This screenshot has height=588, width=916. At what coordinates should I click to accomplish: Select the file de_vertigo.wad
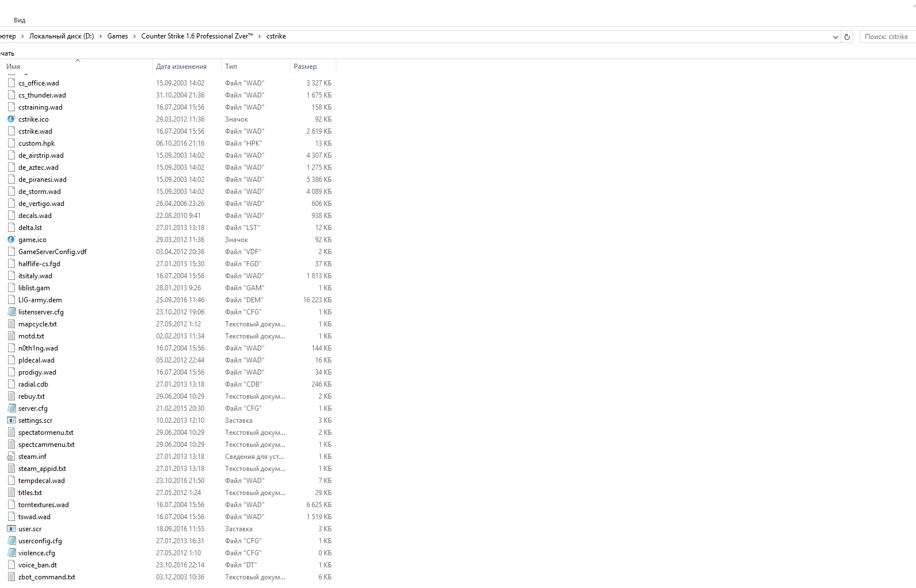[x=41, y=204]
